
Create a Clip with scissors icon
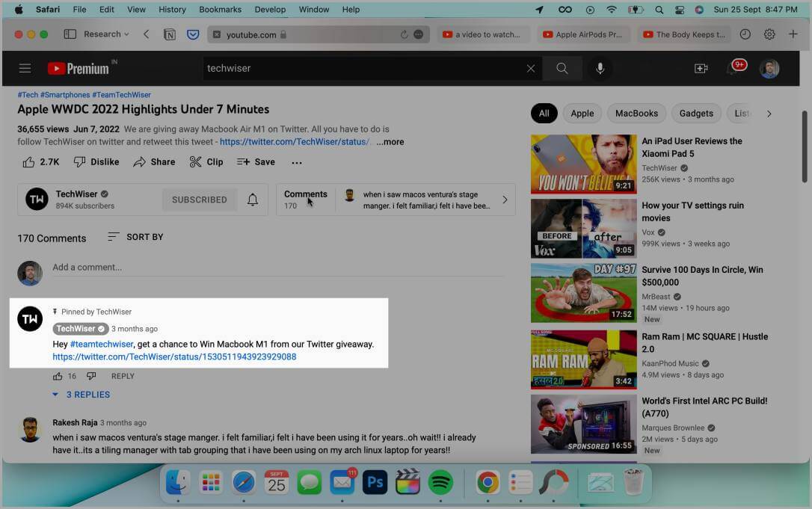click(206, 162)
